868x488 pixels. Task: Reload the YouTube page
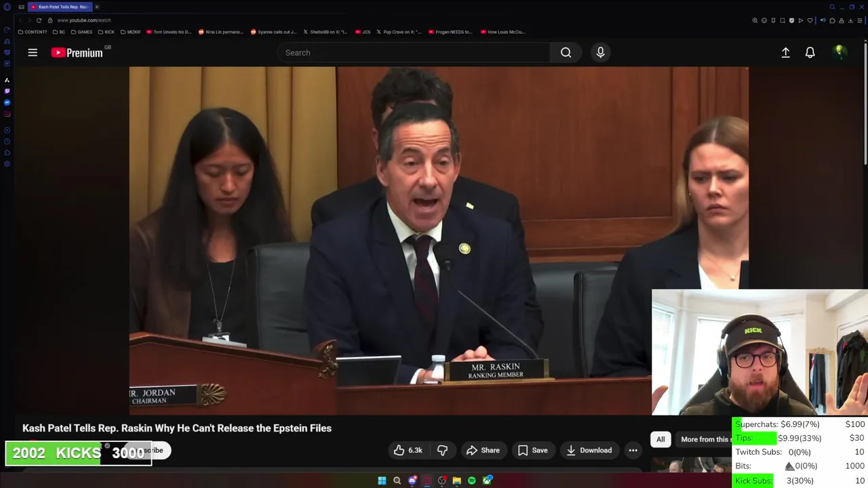pyautogui.click(x=39, y=20)
